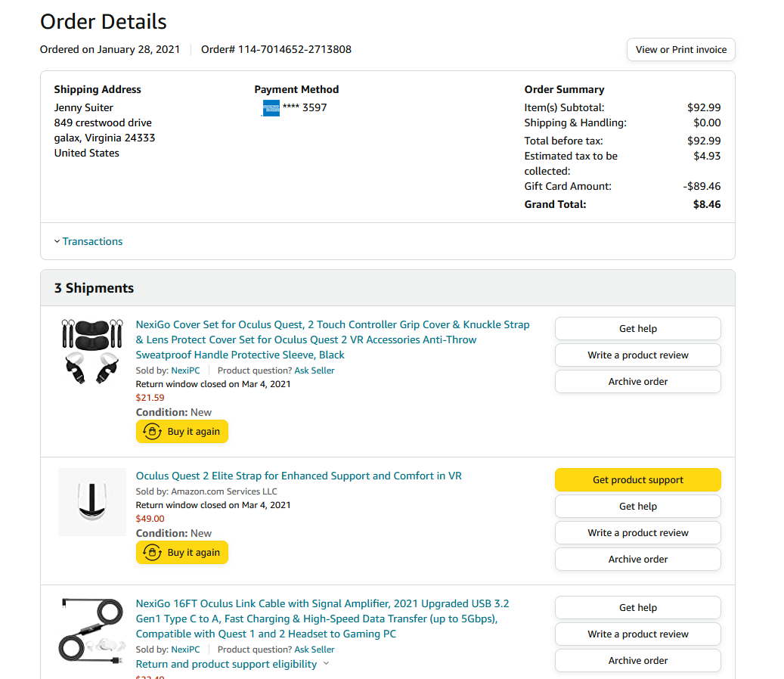Archive order for NexiGo Cover Set

tap(637, 382)
